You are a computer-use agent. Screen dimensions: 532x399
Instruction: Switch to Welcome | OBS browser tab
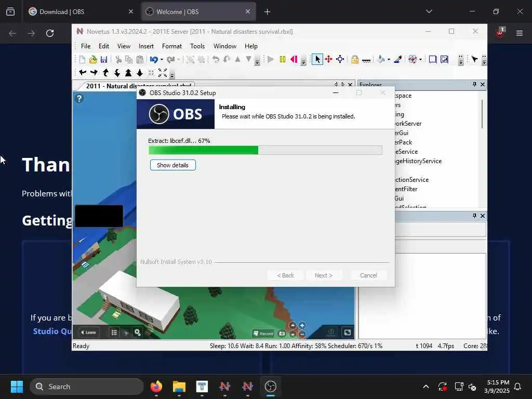(x=198, y=11)
